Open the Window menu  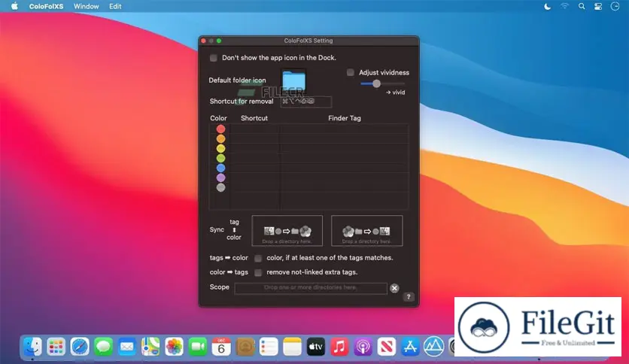87,7
